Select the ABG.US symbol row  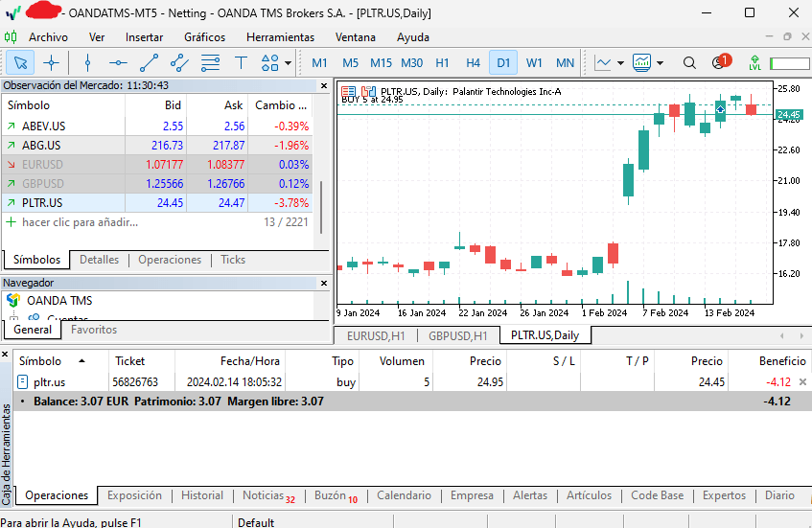157,146
